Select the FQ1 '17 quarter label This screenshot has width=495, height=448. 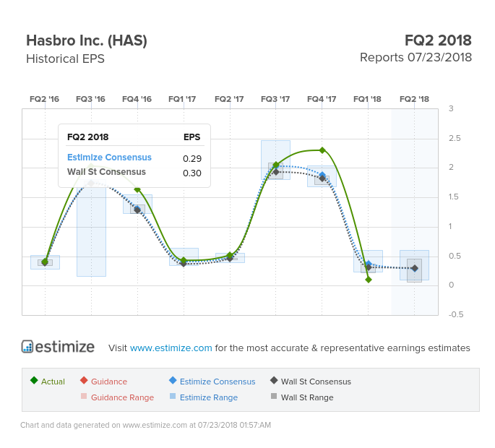tap(182, 99)
